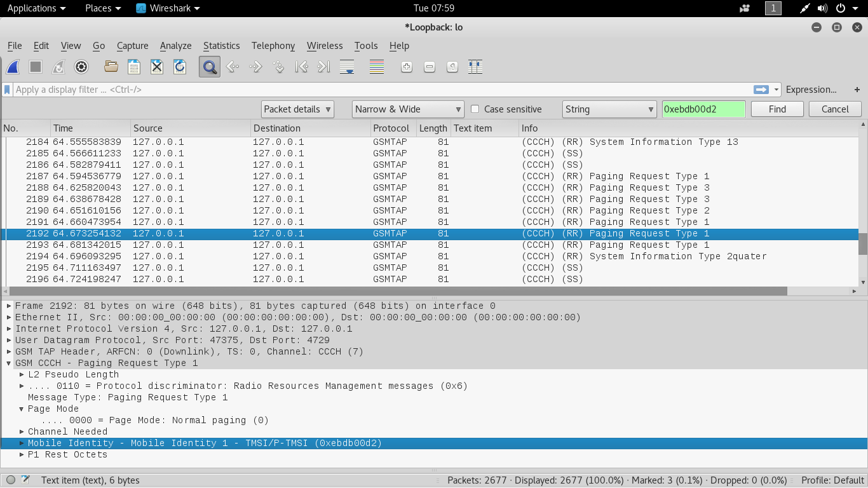Start capture with the shark fin icon

click(13, 67)
